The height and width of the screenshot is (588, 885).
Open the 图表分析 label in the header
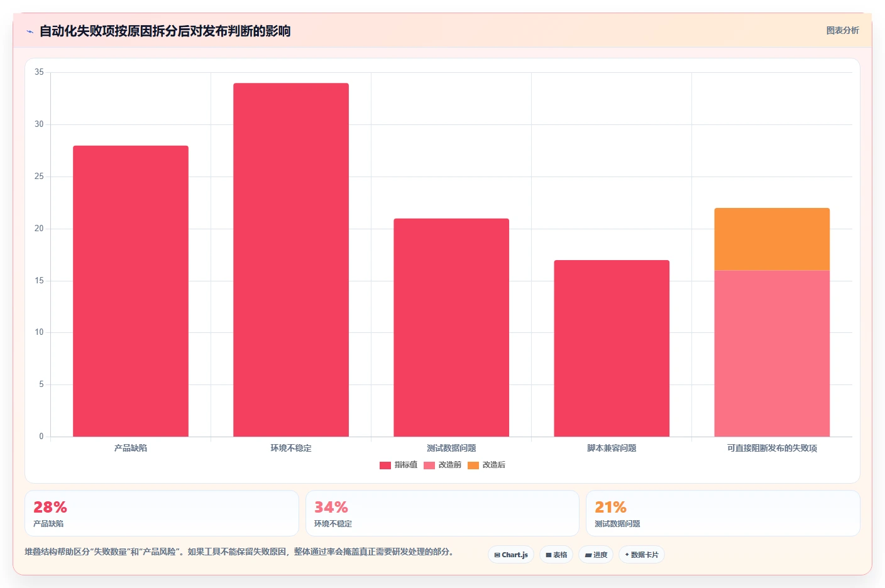pyautogui.click(x=842, y=30)
